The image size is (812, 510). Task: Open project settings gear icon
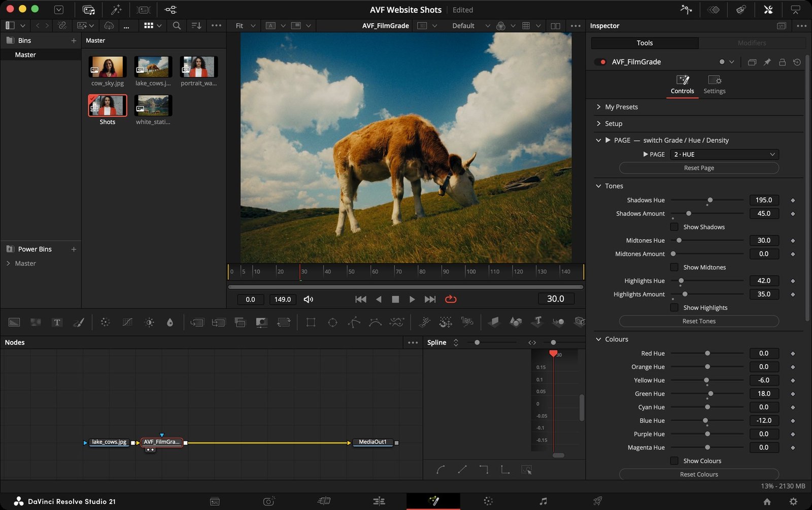[793, 501]
